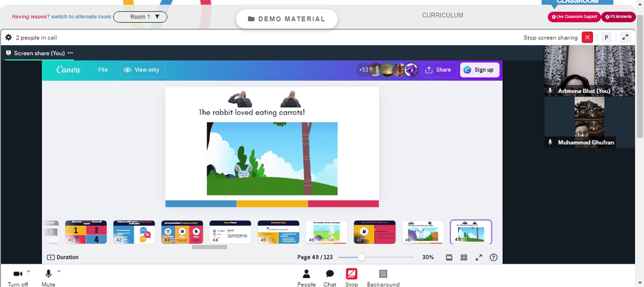The height and width of the screenshot is (287, 644).
Task: Open the People list
Action: pos(307,278)
